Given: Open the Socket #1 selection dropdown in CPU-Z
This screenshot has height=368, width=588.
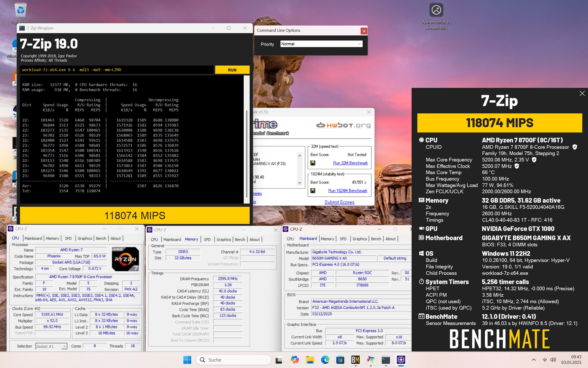Looking at the screenshot, I should [x=51, y=346].
